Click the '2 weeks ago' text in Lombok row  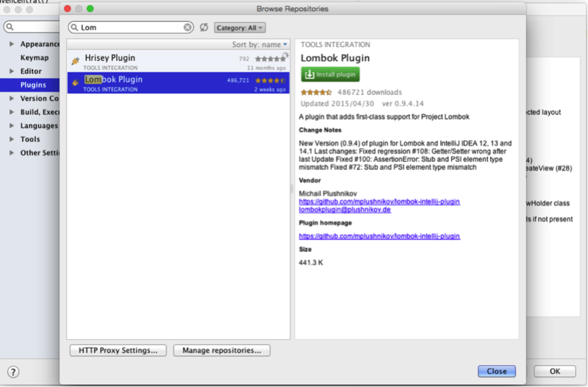click(x=270, y=89)
